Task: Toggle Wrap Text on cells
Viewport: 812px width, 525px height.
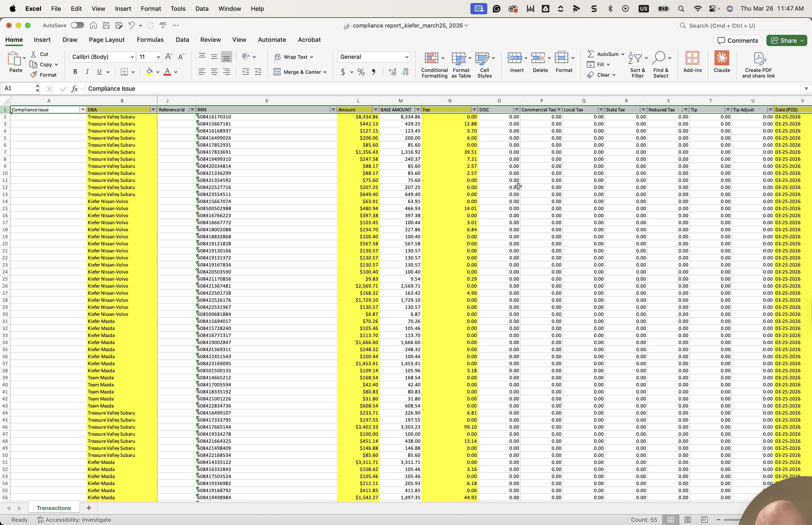Action: pos(294,57)
